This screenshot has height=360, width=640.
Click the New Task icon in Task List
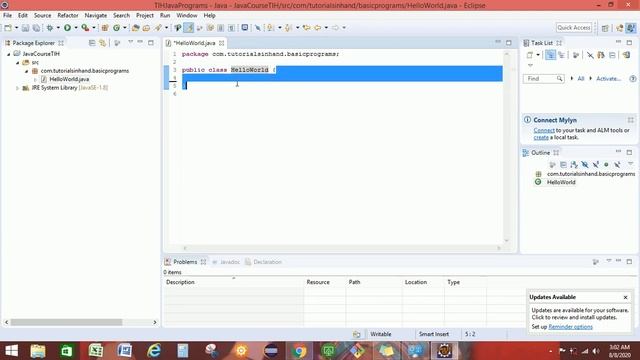pyautogui.click(x=529, y=55)
